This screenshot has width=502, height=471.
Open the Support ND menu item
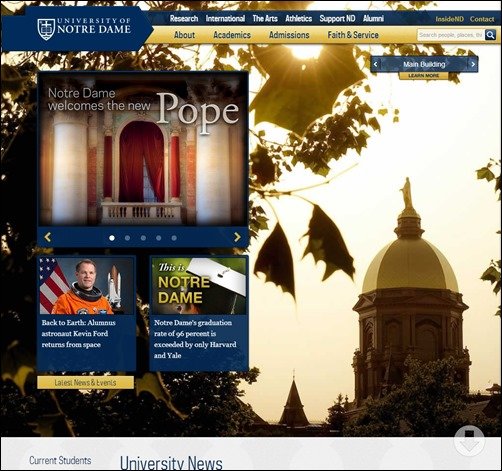[x=337, y=19]
